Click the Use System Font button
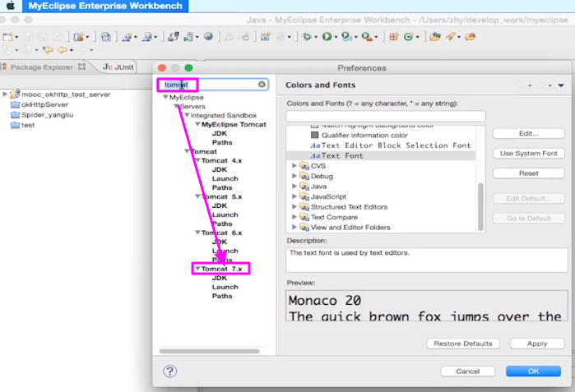This screenshot has width=575, height=392. click(x=528, y=153)
